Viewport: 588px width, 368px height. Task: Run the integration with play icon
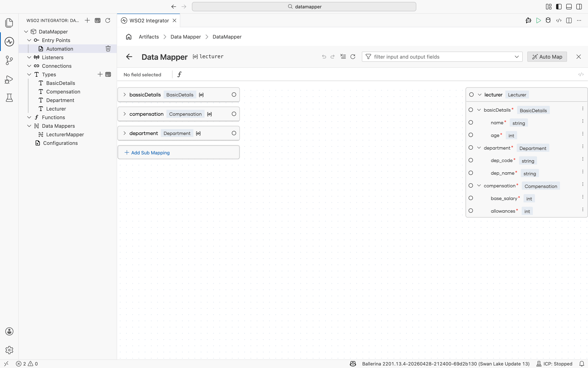(538, 20)
